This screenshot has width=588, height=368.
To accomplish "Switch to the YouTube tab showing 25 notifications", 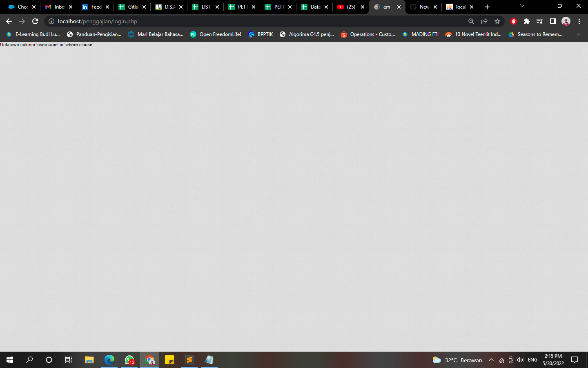I will pyautogui.click(x=349, y=7).
